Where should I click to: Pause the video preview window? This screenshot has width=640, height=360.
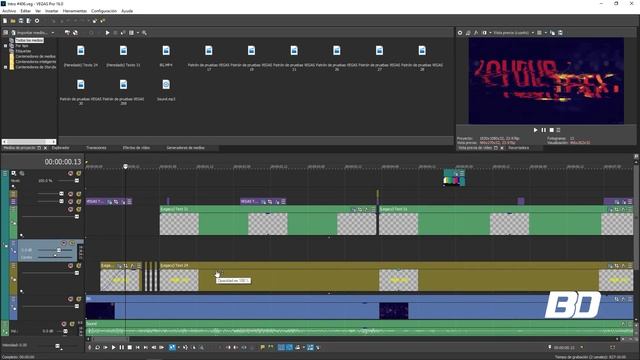coord(544,130)
